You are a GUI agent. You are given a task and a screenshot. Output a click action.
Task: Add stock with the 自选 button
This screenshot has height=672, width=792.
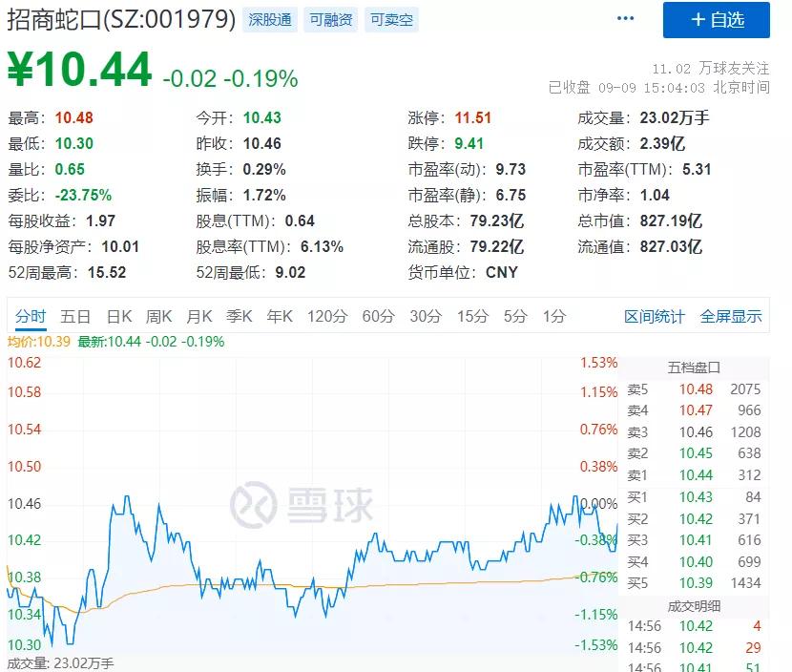coord(717,20)
